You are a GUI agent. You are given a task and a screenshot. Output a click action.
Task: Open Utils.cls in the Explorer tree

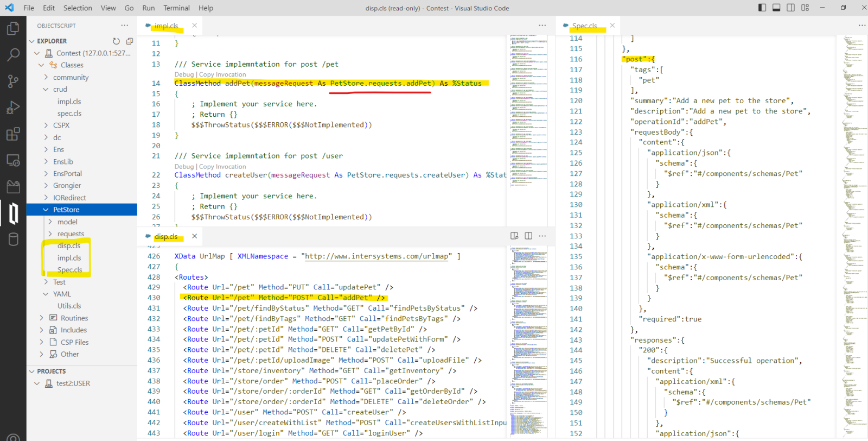[x=69, y=306]
